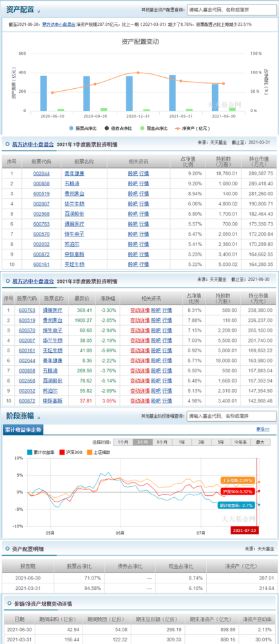279x644 pixels.
Task: Toggle the 现金占净比 green legend marker
Action: click(142, 129)
